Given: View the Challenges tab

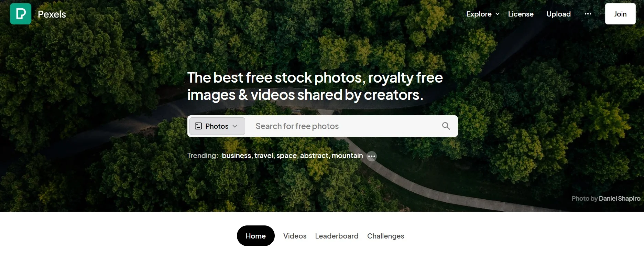Looking at the screenshot, I should pos(385,236).
